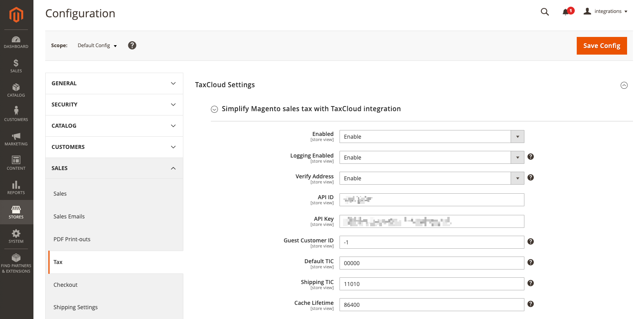Open the Content sidebar menu
The width and height of the screenshot is (644, 319).
16,164
